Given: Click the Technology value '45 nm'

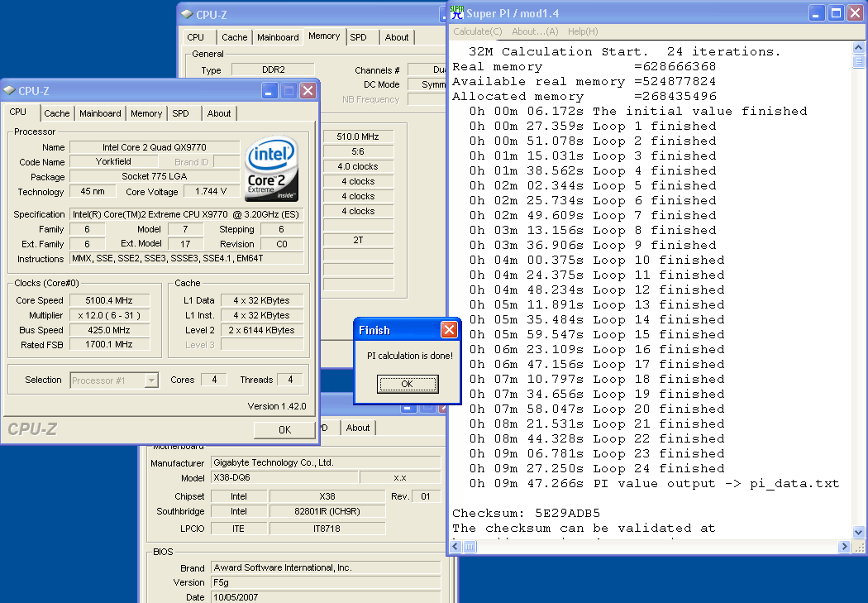Looking at the screenshot, I should click(x=93, y=192).
